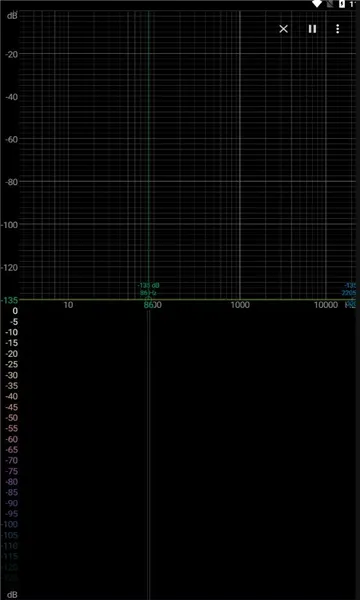Tap the -80 dB axis label
The image size is (360, 600).
pos(11,182)
